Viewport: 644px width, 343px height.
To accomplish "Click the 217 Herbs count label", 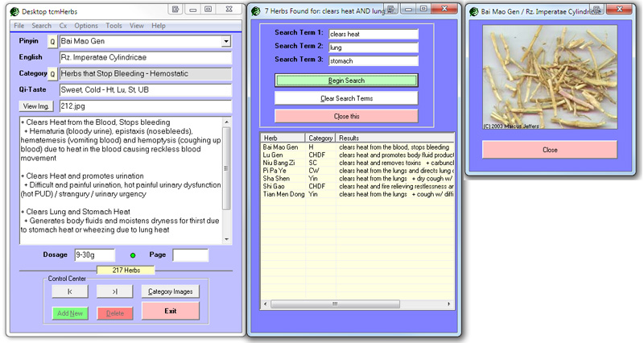I will (126, 271).
